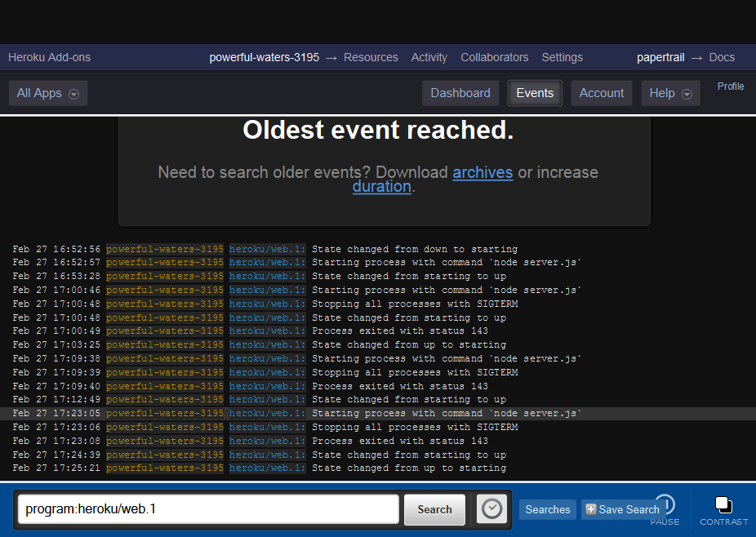Open the Account tab

(602, 93)
